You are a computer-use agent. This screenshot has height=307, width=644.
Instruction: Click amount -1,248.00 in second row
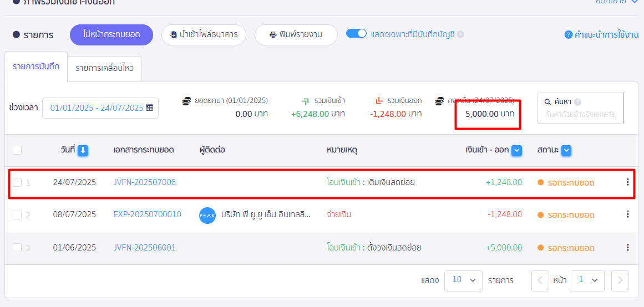(x=505, y=214)
